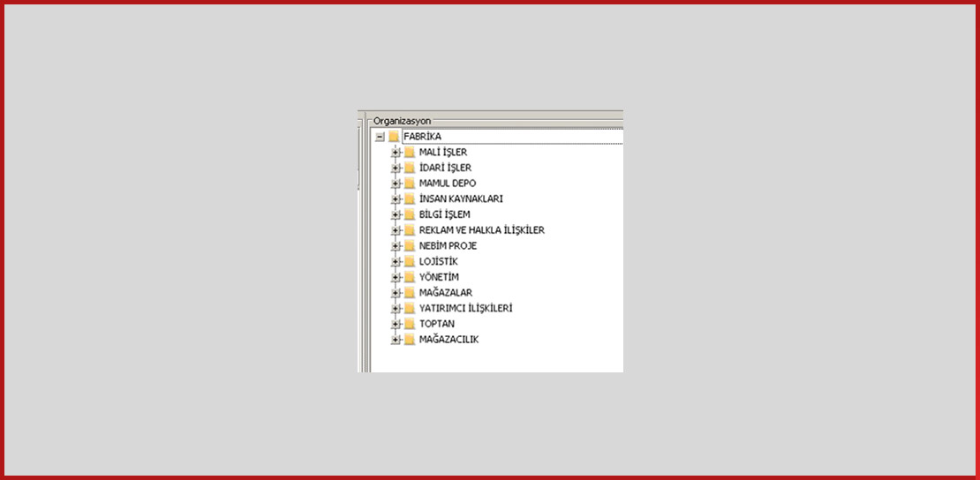Expand the MAMUL DEPO node
Viewport: 980px width, 480px height.
(x=395, y=184)
